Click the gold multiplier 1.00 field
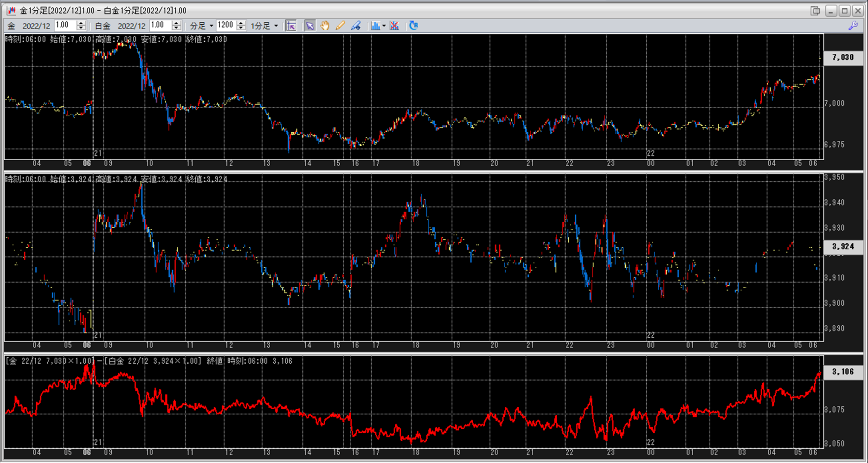 pyautogui.click(x=65, y=25)
